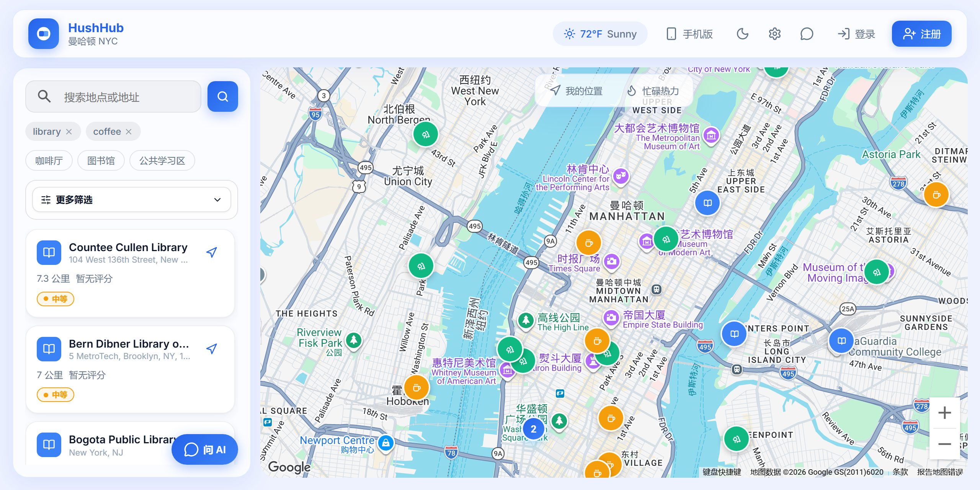Click green marker near Greenpoint

(736, 439)
